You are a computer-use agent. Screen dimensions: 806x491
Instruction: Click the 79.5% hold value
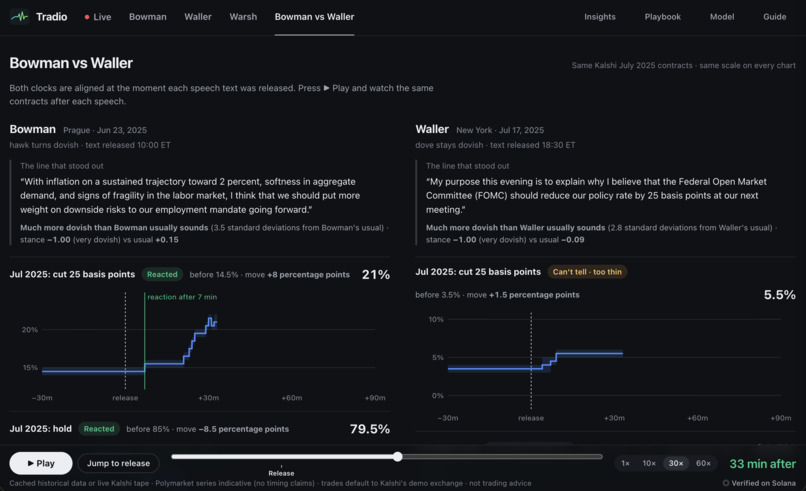pos(370,429)
